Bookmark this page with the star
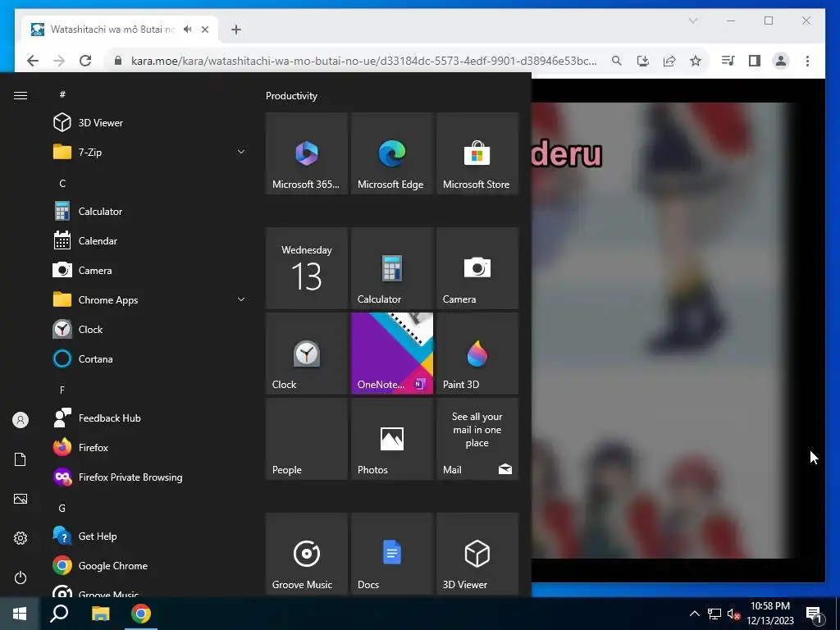This screenshot has width=840, height=630. point(696,61)
